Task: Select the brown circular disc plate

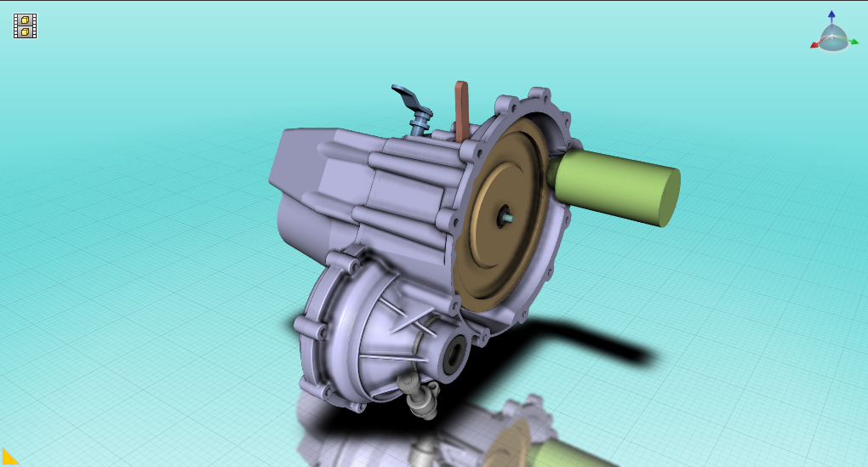Action: click(501, 213)
